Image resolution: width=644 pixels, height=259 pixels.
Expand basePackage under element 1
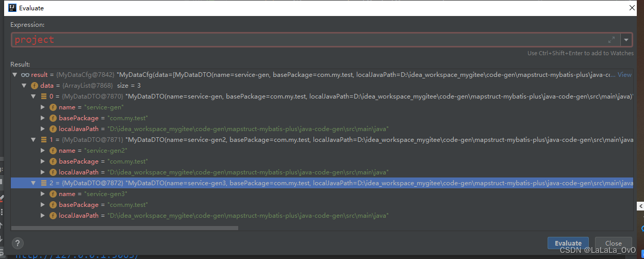click(43, 161)
